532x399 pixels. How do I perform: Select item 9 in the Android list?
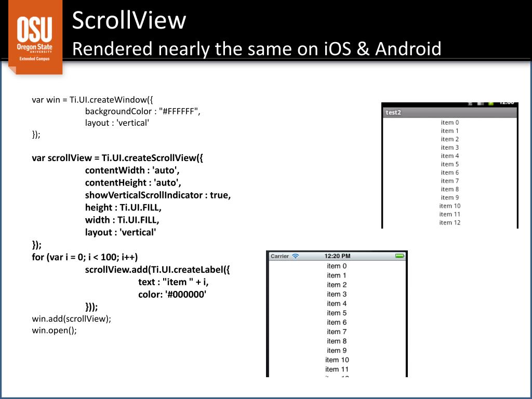point(450,197)
